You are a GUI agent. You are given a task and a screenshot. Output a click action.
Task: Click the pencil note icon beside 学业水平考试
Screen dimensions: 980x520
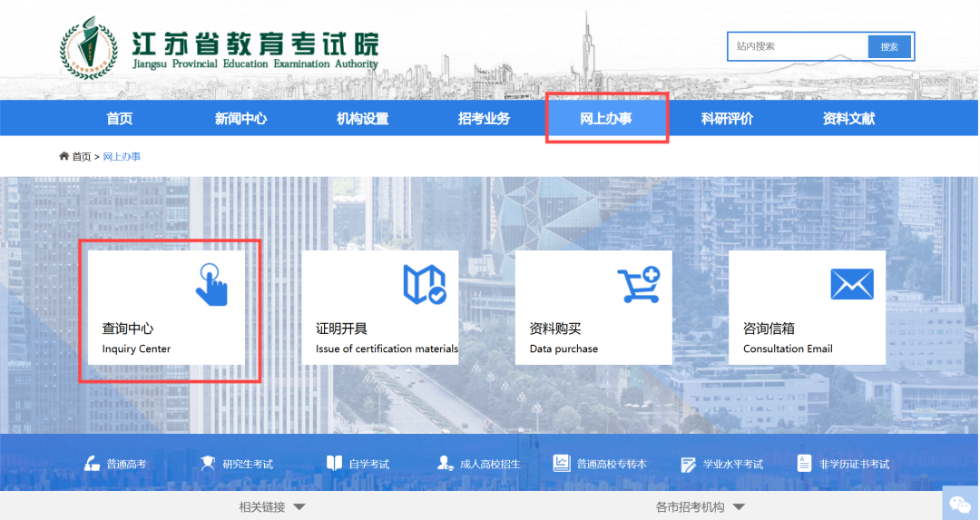pyautogui.click(x=688, y=464)
